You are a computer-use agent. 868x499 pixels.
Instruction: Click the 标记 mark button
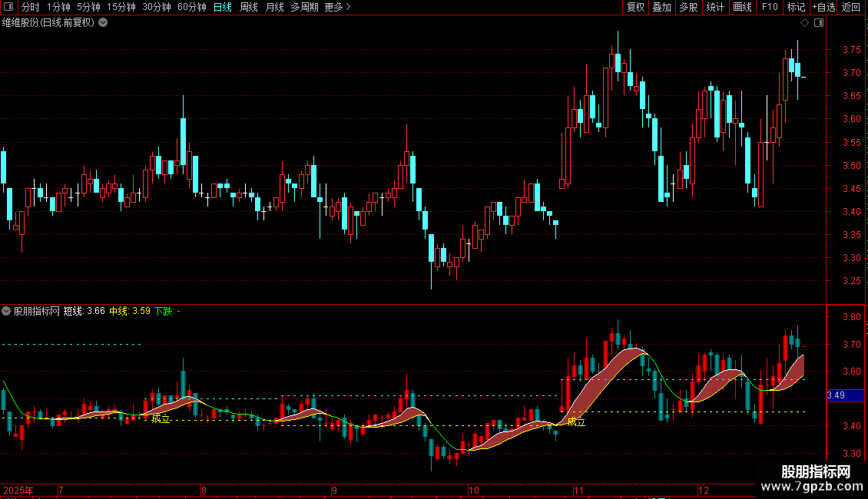[x=796, y=7]
